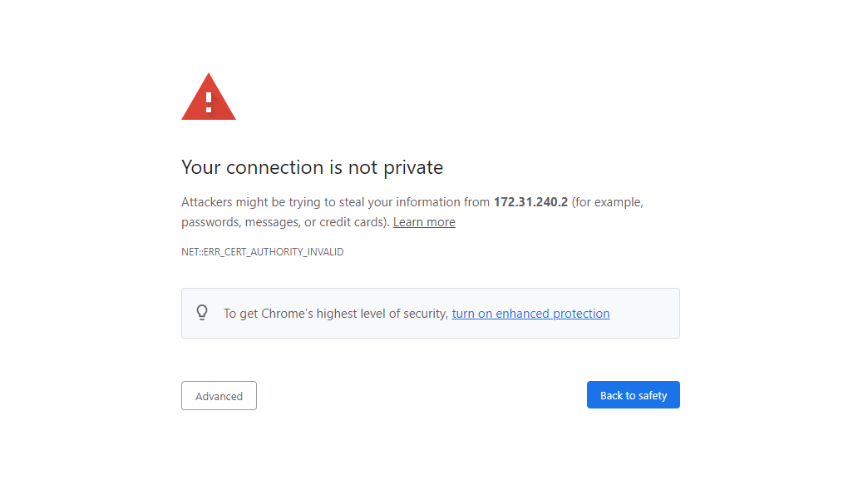
Task: Click the '(for example,' text
Action: [x=608, y=202]
